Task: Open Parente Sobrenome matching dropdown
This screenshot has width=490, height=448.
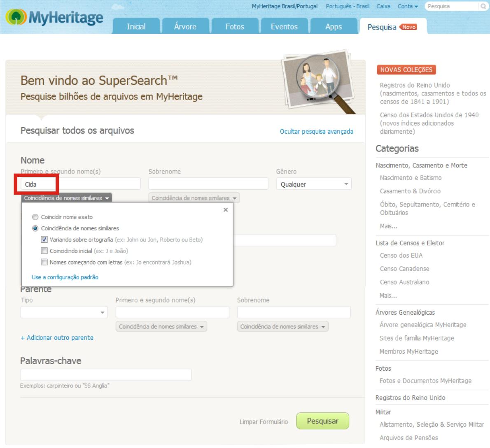Action: (283, 327)
